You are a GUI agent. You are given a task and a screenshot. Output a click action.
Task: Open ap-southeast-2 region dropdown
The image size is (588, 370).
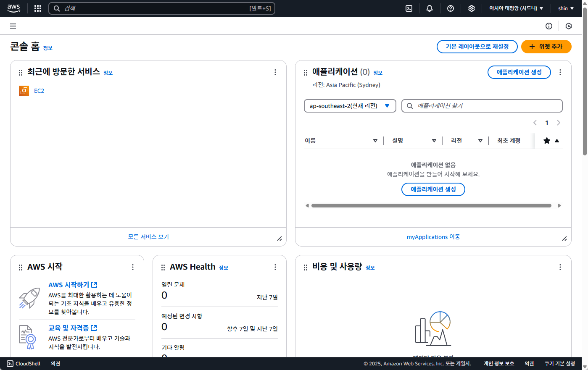pos(350,106)
